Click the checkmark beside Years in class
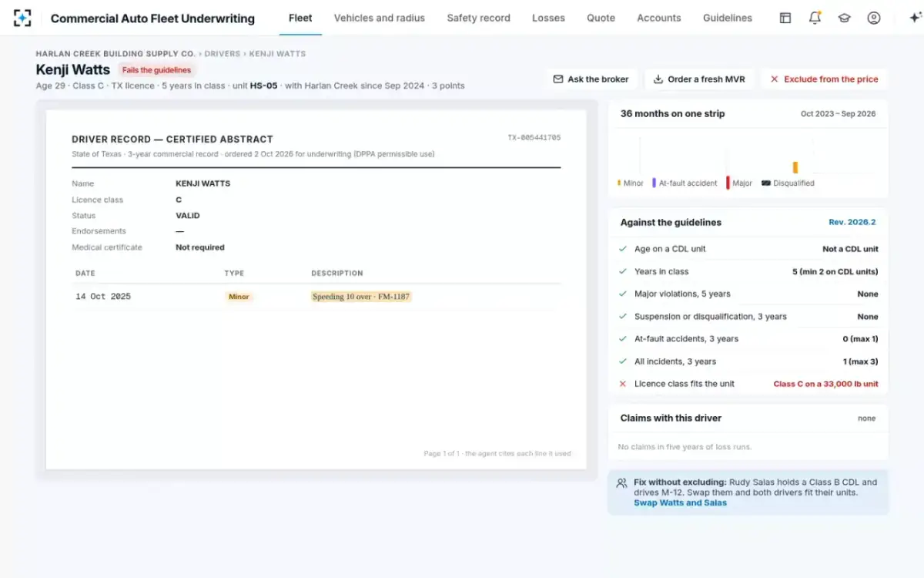 point(623,271)
